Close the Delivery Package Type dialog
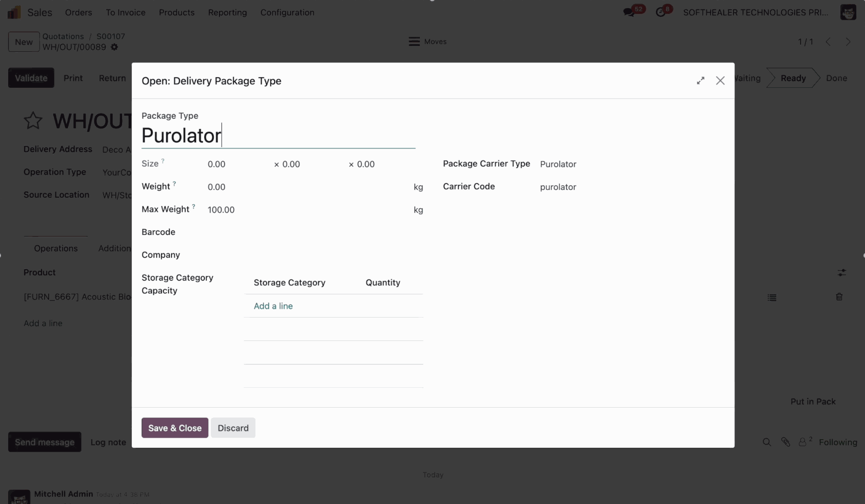 (x=720, y=81)
